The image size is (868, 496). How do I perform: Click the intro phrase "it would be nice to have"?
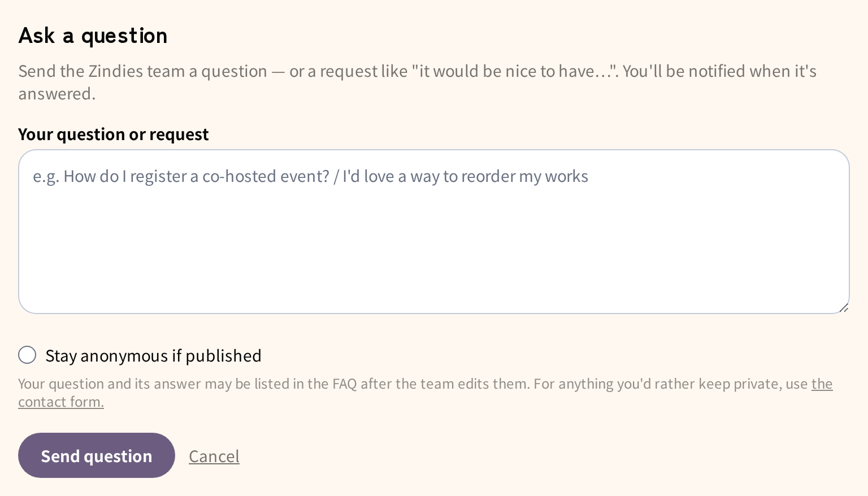[x=507, y=71]
